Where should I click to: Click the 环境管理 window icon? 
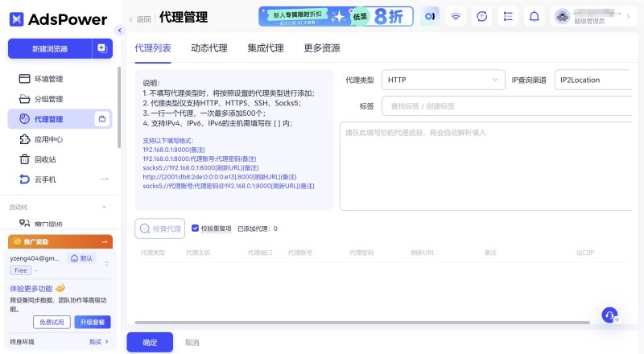click(25, 78)
